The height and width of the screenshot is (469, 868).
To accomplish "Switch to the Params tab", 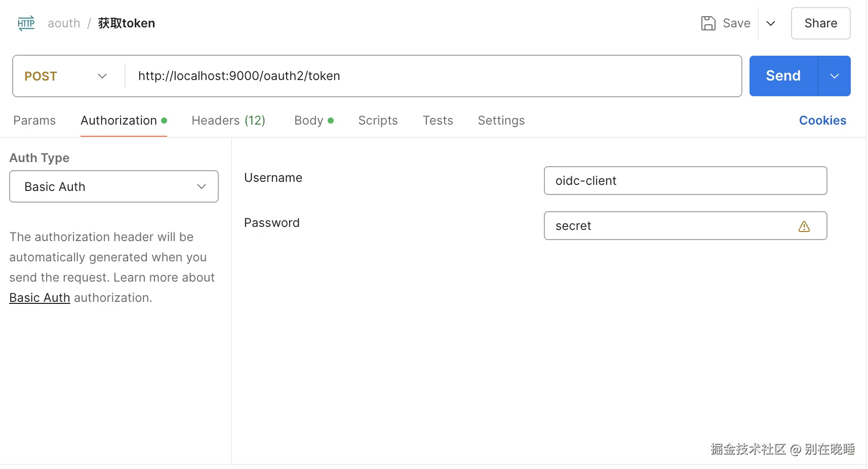I will point(34,121).
